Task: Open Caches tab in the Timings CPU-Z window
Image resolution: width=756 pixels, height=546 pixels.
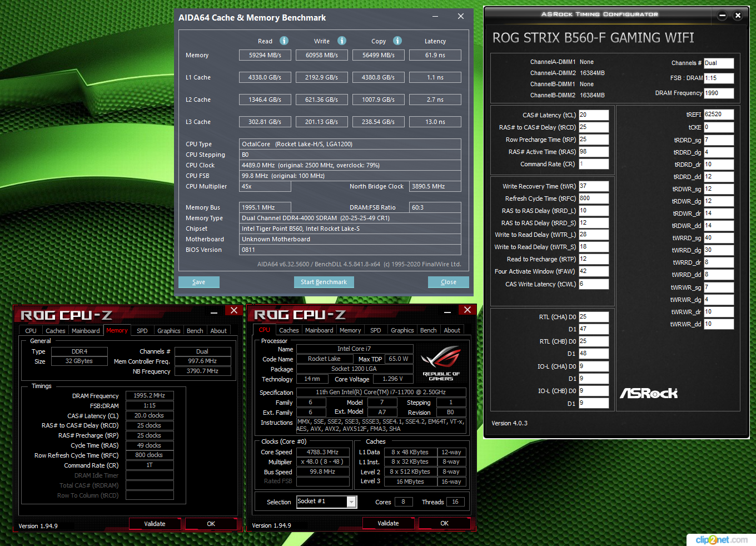Action: point(56,331)
